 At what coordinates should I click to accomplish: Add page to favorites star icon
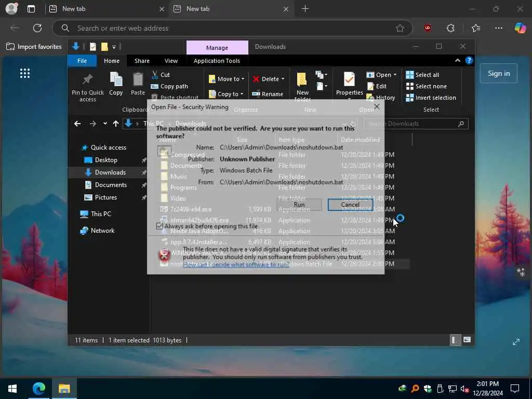(x=400, y=28)
